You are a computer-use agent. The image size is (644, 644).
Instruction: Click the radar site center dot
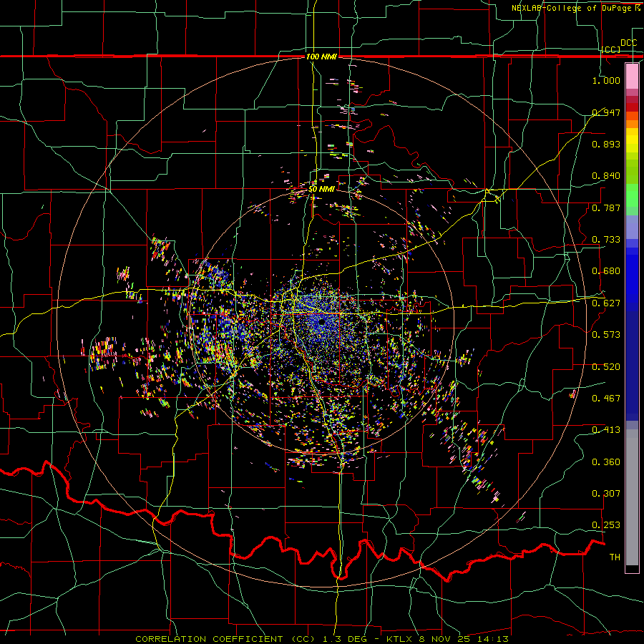coord(322,322)
